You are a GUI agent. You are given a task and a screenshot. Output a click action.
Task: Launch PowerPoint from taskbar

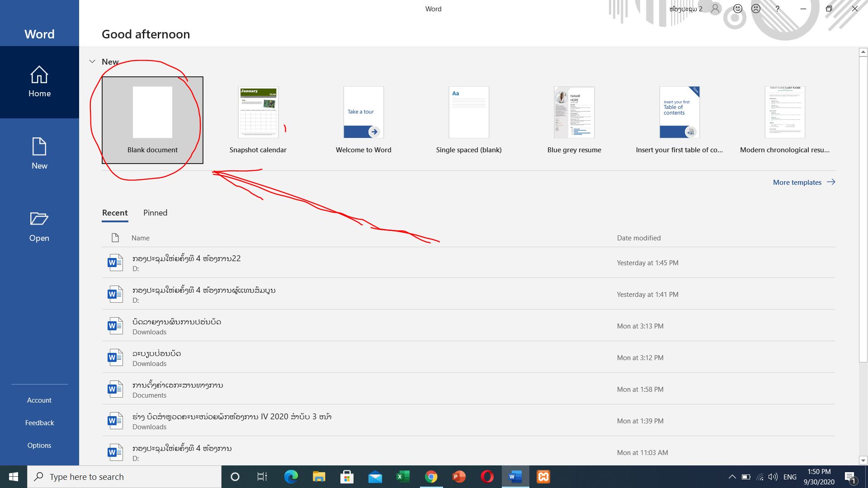pyautogui.click(x=459, y=477)
